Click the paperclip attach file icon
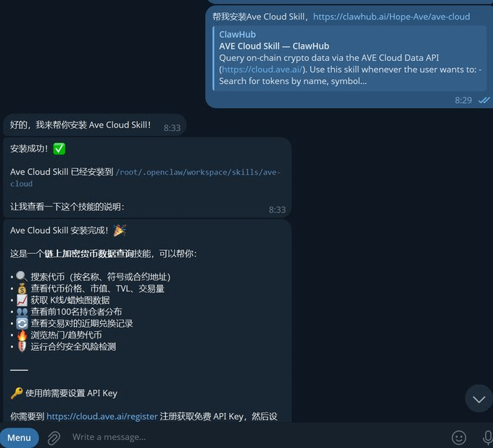493x448 pixels. click(x=54, y=438)
